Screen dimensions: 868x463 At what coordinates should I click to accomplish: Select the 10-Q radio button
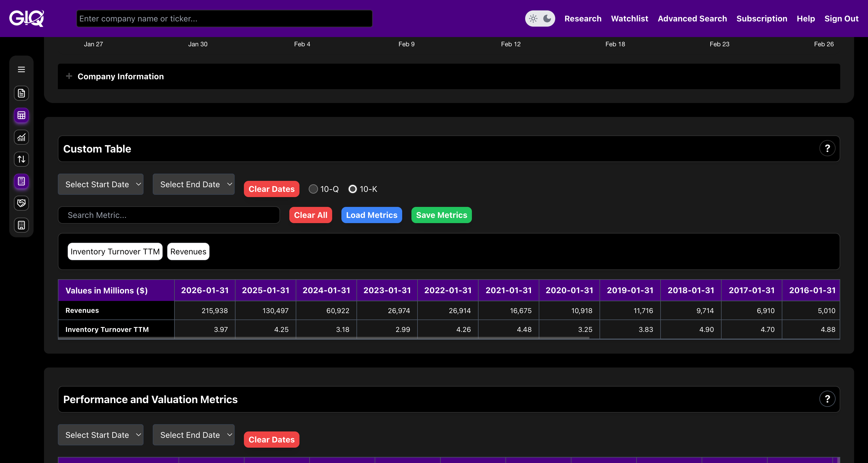(313, 189)
